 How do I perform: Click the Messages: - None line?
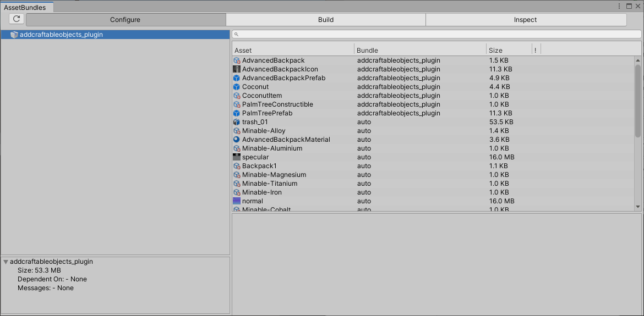(x=46, y=288)
